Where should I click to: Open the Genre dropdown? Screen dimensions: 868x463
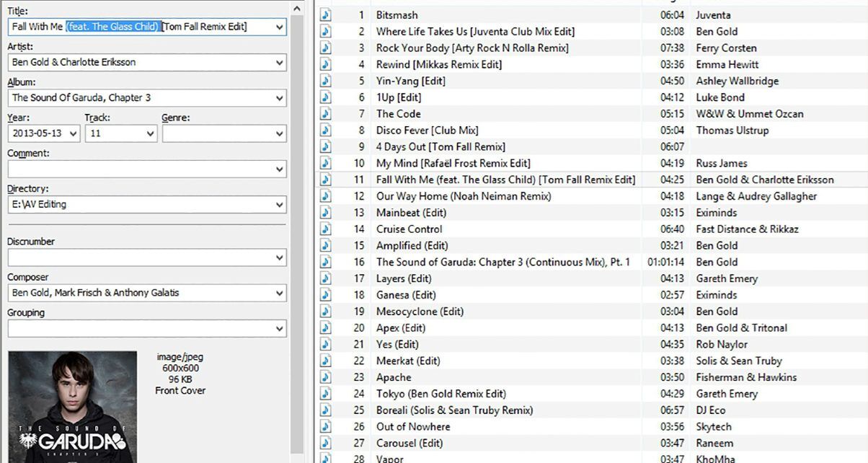tap(280, 133)
